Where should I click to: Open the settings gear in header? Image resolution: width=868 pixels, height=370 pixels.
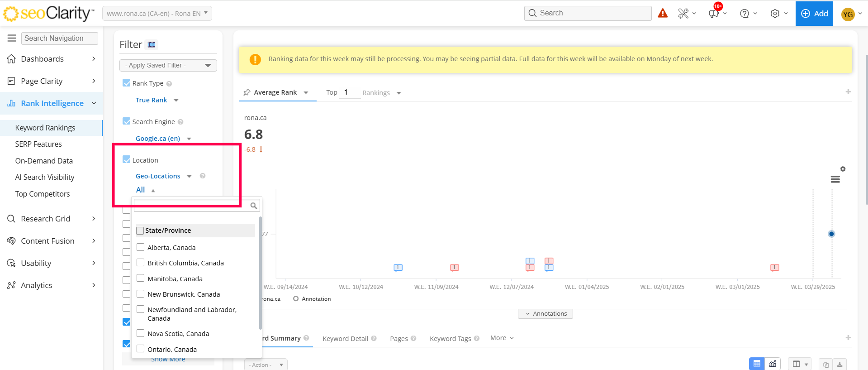(x=775, y=14)
